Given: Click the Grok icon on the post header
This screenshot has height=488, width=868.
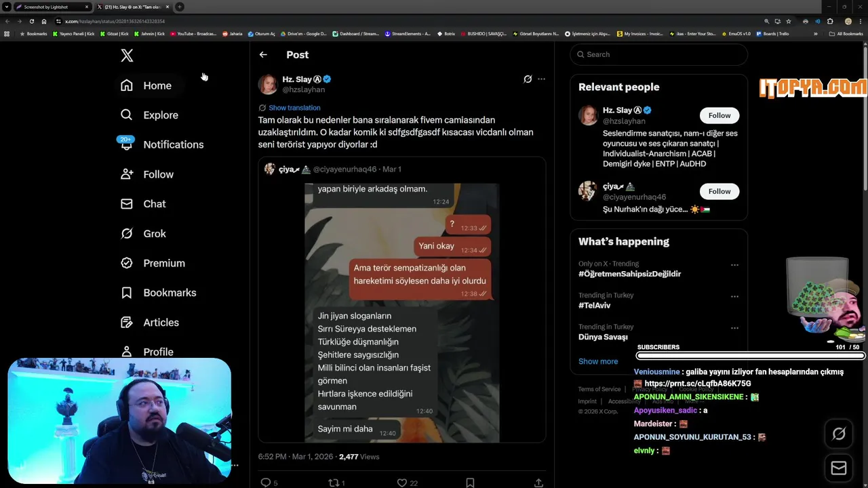Looking at the screenshot, I should tap(528, 79).
